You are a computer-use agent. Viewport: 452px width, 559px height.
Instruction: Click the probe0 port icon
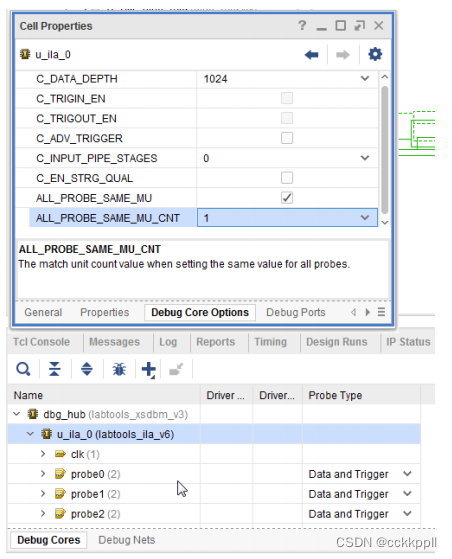[x=60, y=474]
